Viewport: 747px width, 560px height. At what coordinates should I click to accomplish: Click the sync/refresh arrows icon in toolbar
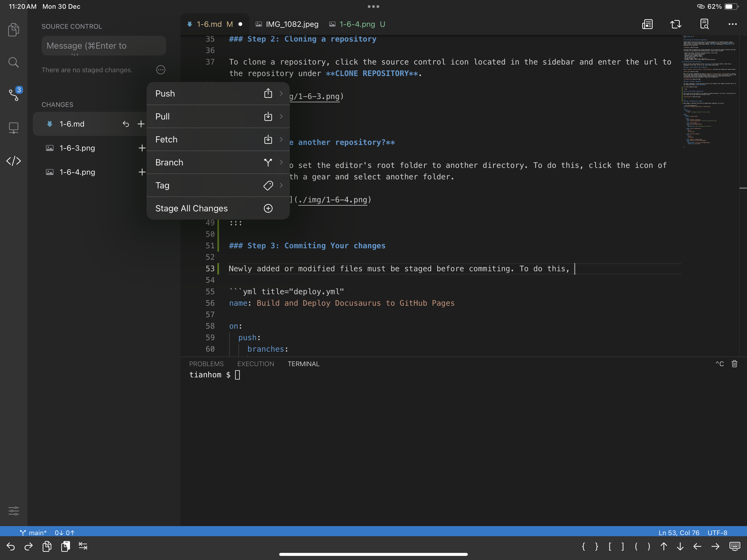pyautogui.click(x=676, y=24)
